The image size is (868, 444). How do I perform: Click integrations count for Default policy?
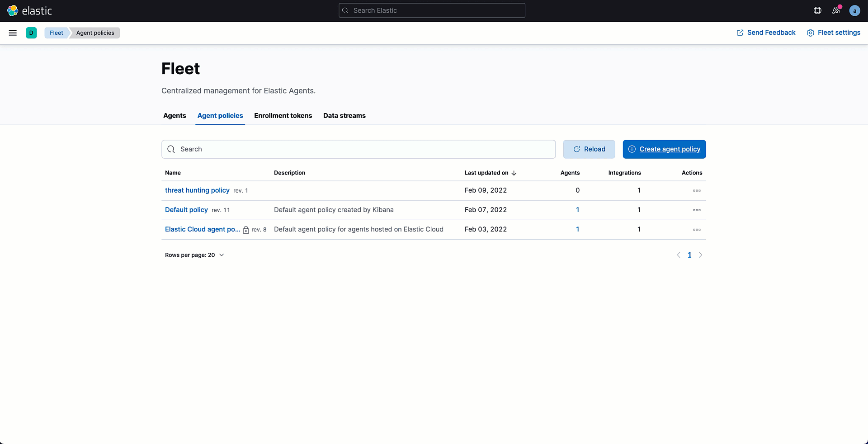(639, 210)
